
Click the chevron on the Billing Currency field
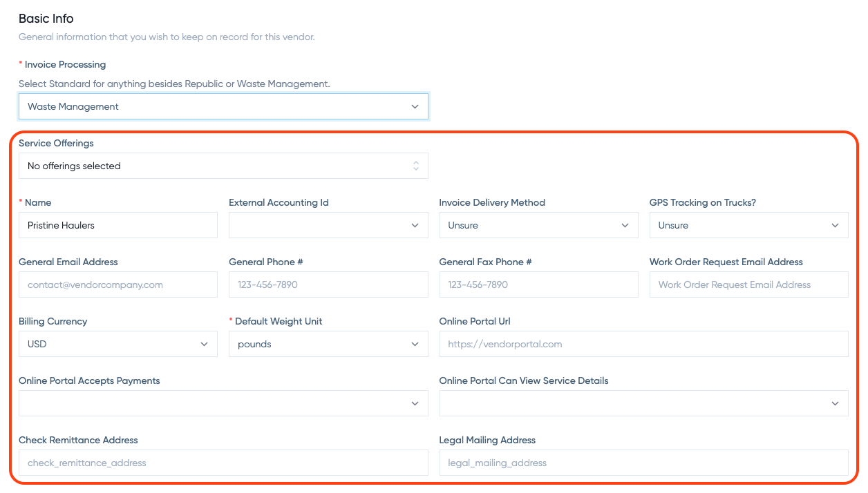[205, 343]
